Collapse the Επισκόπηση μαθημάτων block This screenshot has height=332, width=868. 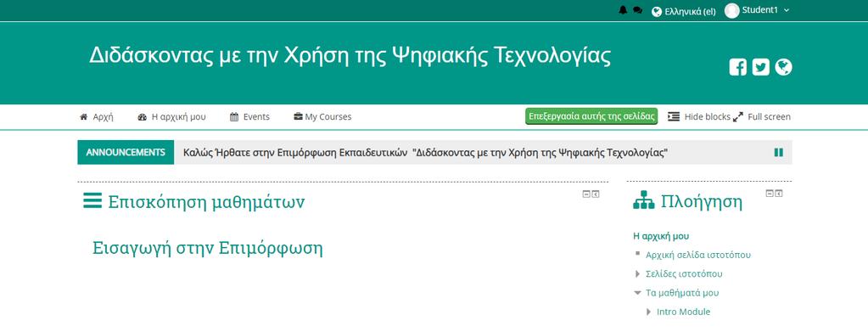click(586, 194)
